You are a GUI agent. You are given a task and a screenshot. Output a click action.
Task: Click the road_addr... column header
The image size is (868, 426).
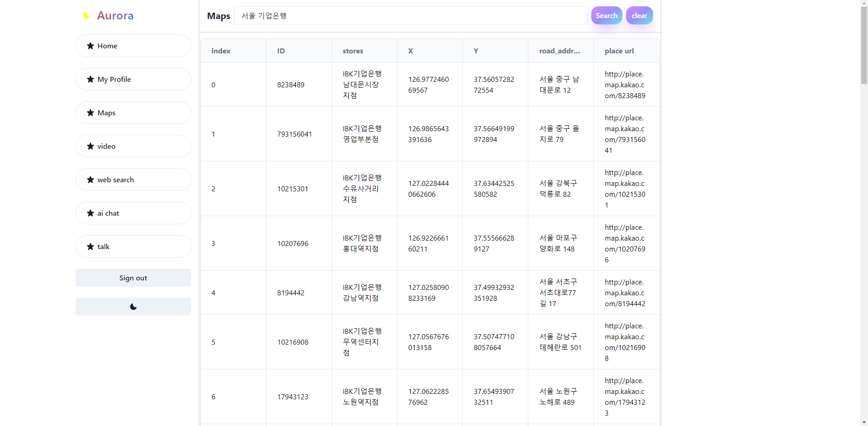tap(561, 51)
